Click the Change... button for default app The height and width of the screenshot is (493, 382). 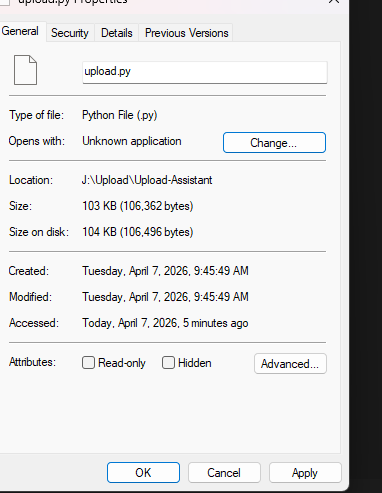[x=274, y=143]
